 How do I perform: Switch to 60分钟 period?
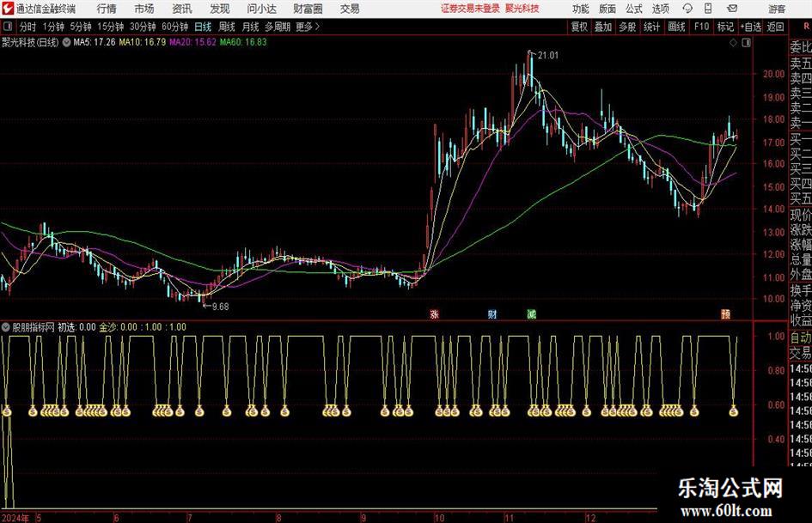pyautogui.click(x=175, y=27)
